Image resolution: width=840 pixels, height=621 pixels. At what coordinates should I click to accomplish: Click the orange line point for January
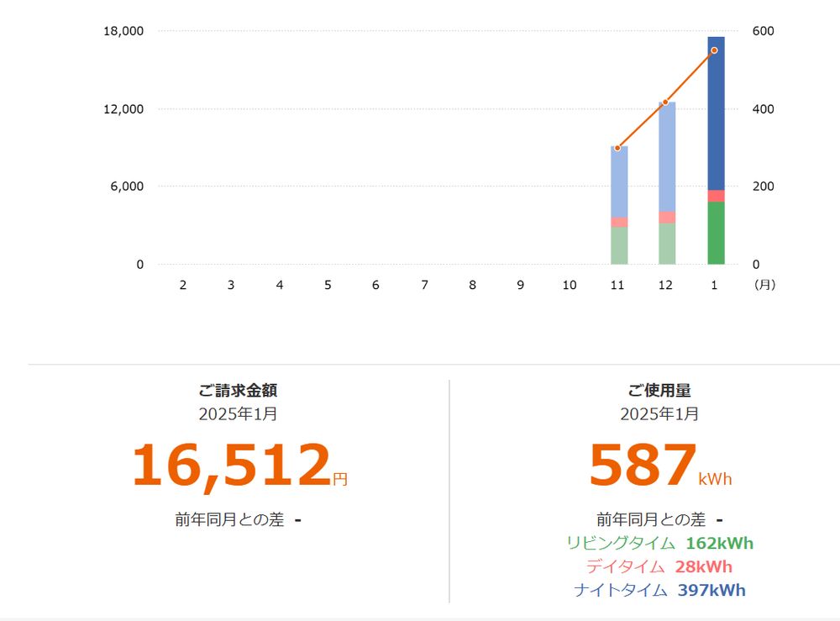point(714,50)
